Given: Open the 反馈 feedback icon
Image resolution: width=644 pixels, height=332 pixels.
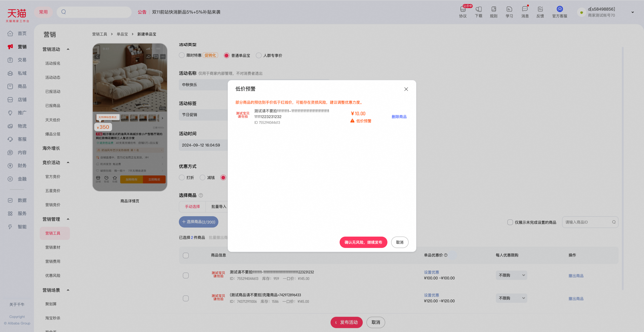Looking at the screenshot, I should (540, 12).
